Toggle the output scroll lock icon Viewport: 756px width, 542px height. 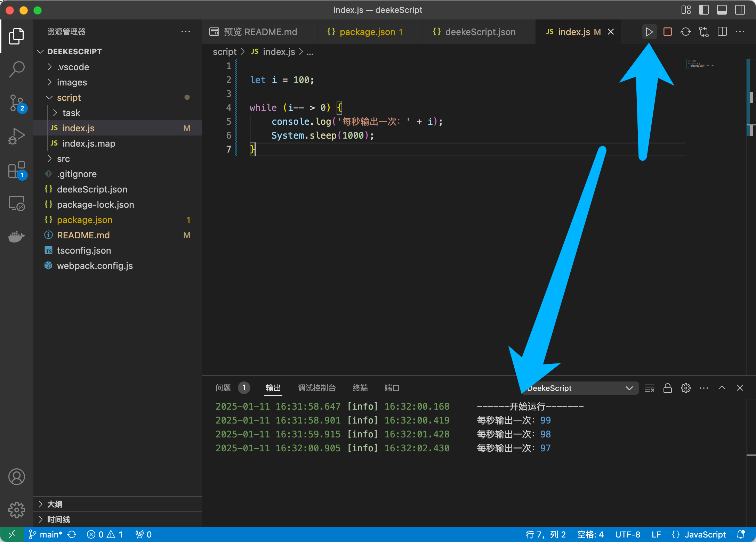667,388
